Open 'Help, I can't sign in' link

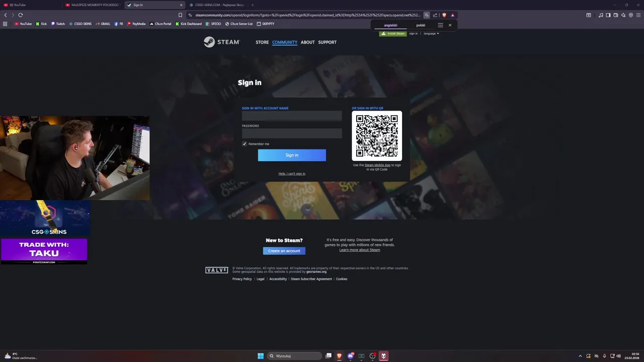[292, 174]
